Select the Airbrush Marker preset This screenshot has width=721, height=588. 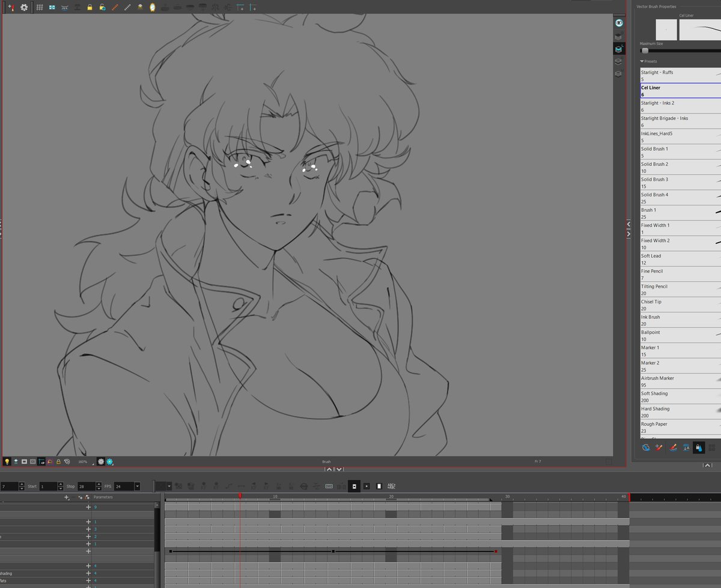680,381
